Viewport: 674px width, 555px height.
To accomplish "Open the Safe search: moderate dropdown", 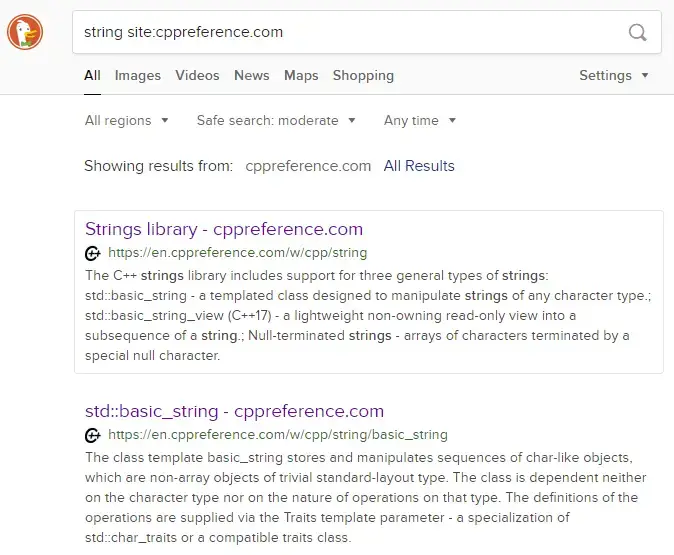I will point(276,120).
